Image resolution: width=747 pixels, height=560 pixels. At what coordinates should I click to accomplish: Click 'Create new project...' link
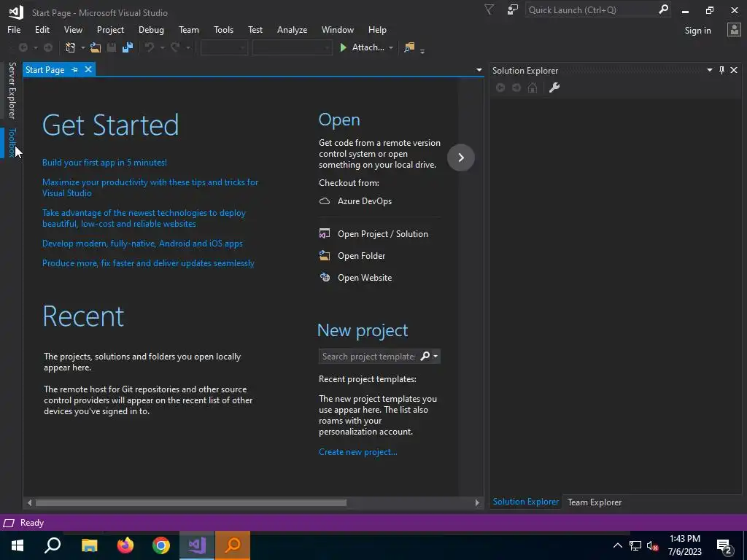pyautogui.click(x=357, y=452)
